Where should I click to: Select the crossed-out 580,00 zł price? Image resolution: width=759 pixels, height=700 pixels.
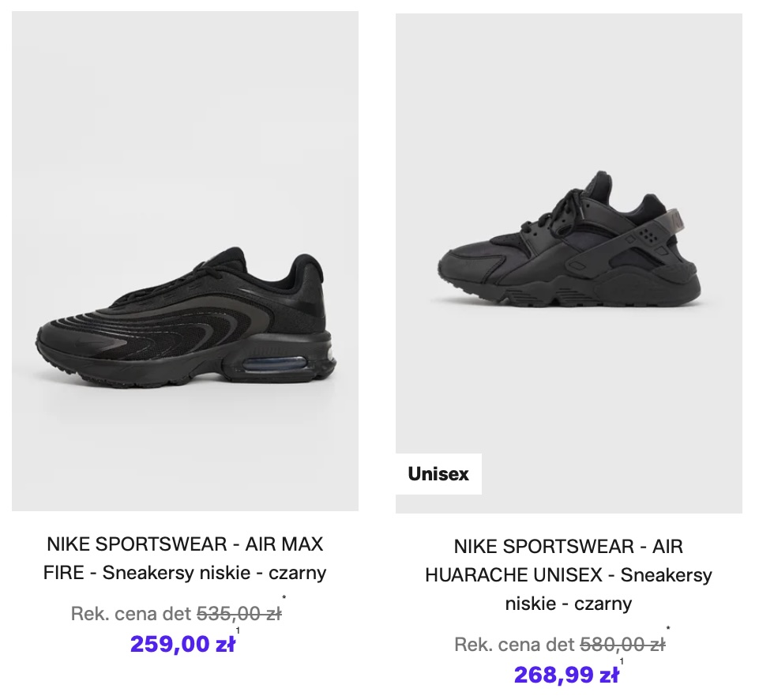(x=622, y=644)
